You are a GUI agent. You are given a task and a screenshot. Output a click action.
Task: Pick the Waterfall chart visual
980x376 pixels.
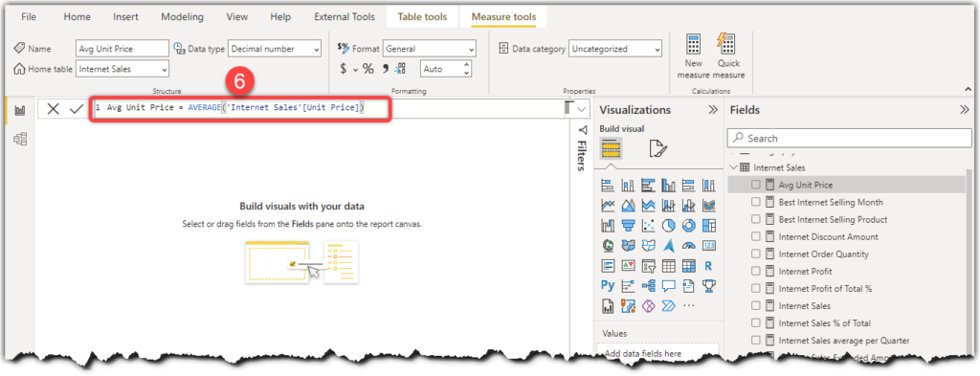608,226
